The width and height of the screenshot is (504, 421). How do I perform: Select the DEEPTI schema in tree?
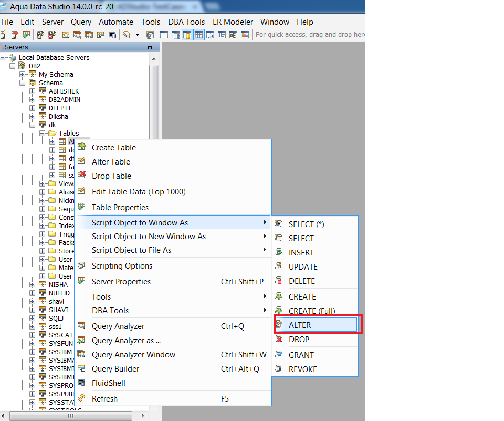click(x=60, y=108)
